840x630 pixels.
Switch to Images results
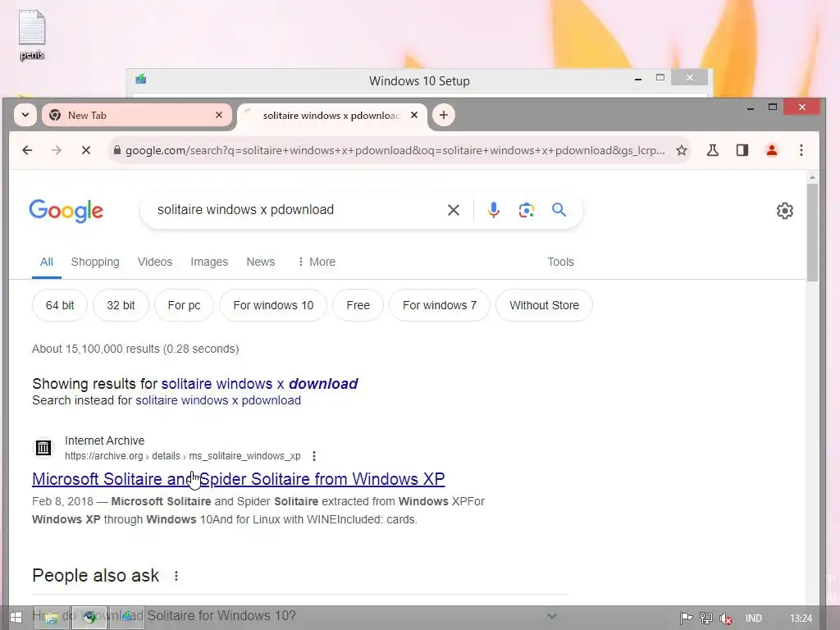[209, 262]
